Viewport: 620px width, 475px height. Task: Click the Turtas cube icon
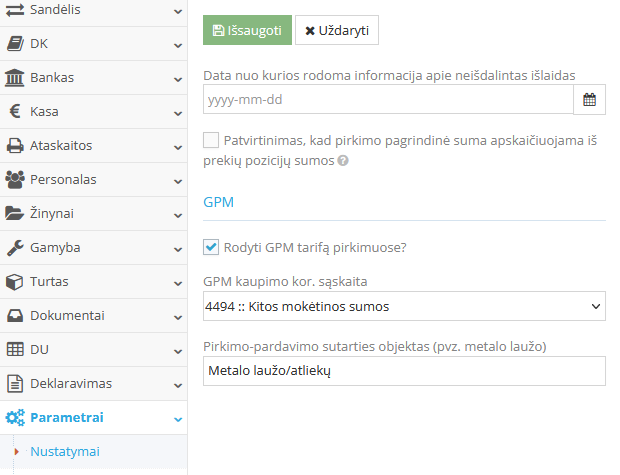coord(15,282)
